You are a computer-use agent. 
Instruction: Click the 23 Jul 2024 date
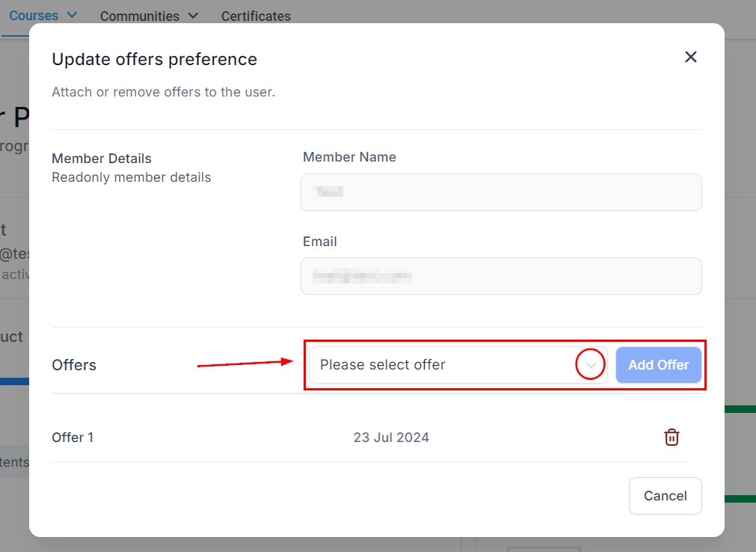[391, 438]
